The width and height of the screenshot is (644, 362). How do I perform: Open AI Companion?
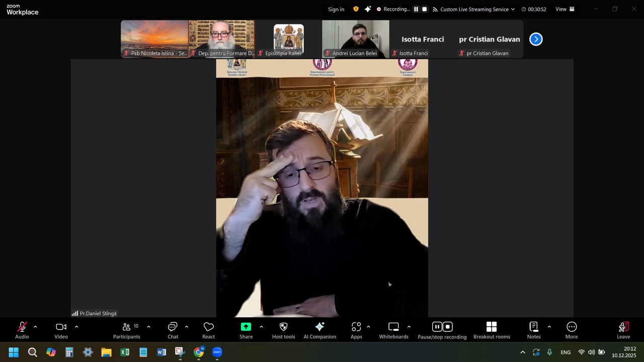pyautogui.click(x=319, y=330)
